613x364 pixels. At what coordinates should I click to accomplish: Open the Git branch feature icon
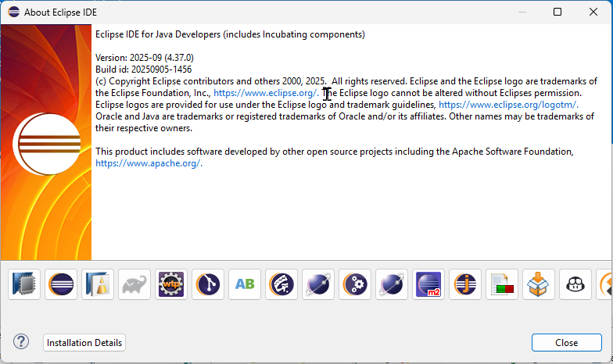coord(208,284)
